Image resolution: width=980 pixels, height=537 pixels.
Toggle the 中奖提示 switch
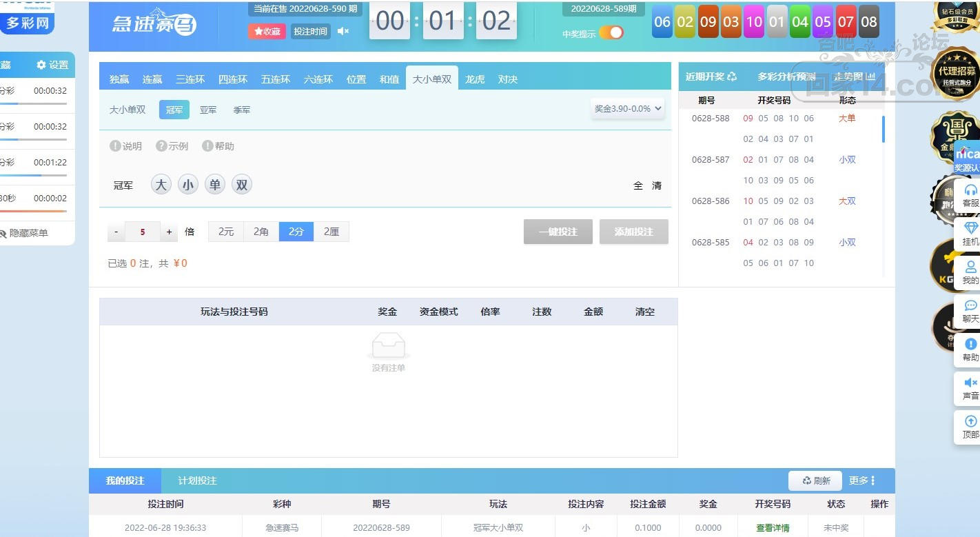point(611,33)
